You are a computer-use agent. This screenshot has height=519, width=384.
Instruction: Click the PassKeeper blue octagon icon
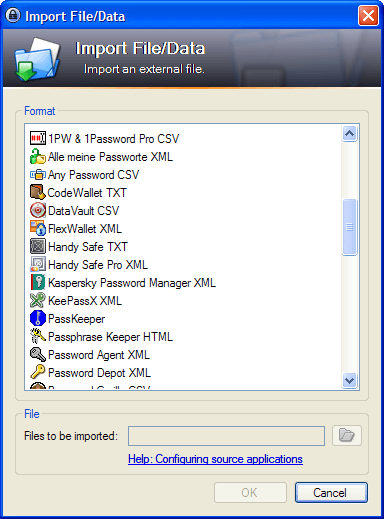38,318
